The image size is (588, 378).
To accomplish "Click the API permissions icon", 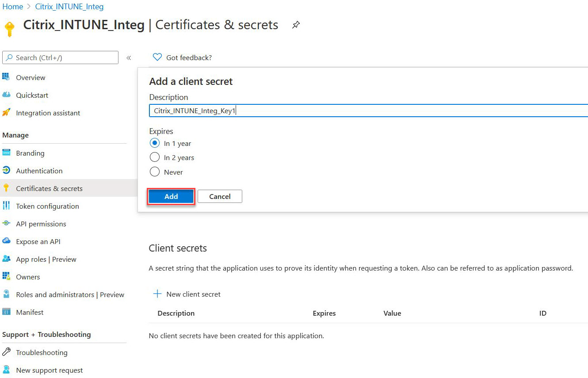I will point(6,224).
